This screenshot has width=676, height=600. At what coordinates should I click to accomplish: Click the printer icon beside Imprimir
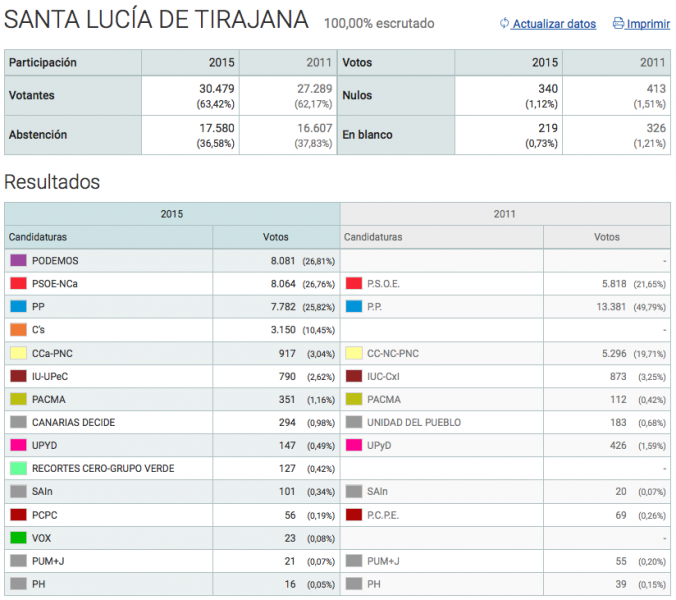618,23
